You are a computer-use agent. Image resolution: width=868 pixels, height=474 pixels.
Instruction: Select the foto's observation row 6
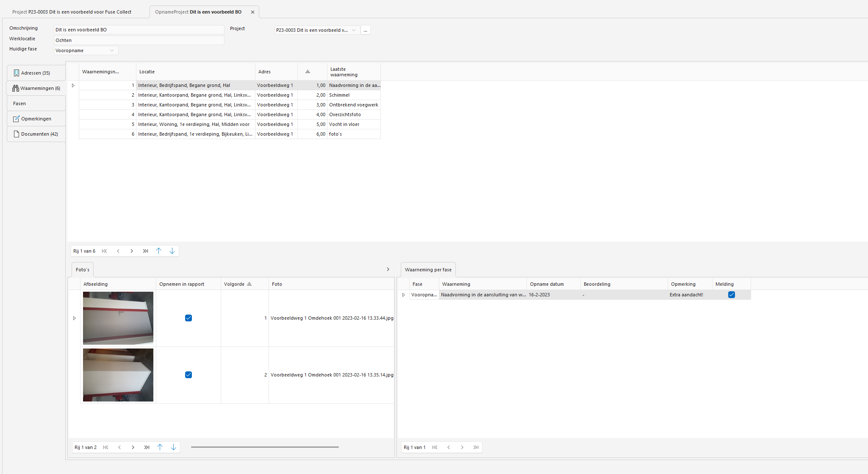tap(230, 134)
